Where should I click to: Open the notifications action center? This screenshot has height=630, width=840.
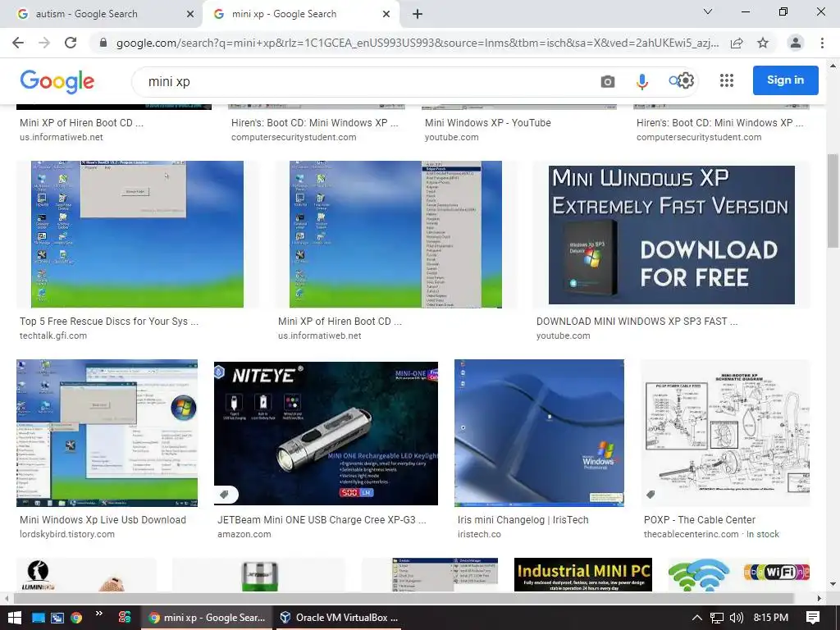pos(813,618)
